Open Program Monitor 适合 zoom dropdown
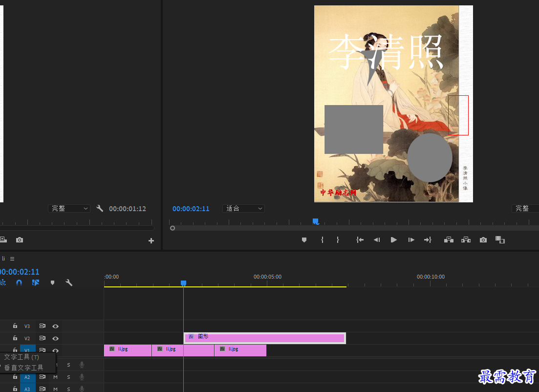 (x=244, y=208)
